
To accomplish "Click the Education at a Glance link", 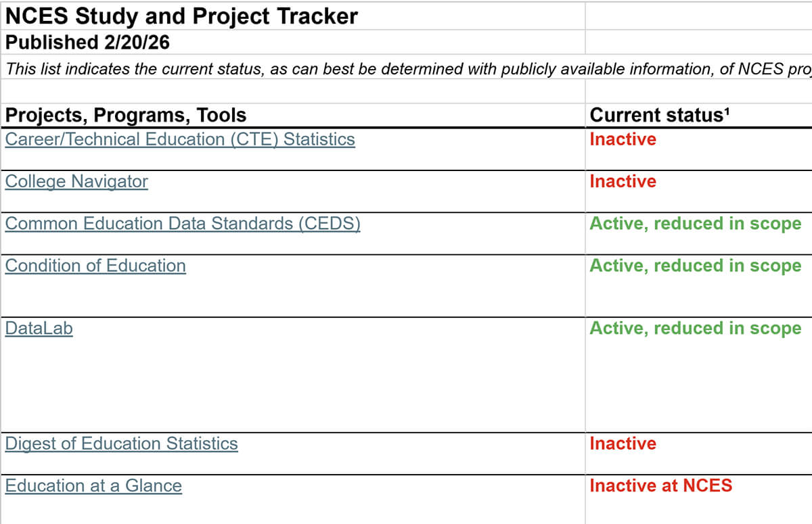I will 93,485.
